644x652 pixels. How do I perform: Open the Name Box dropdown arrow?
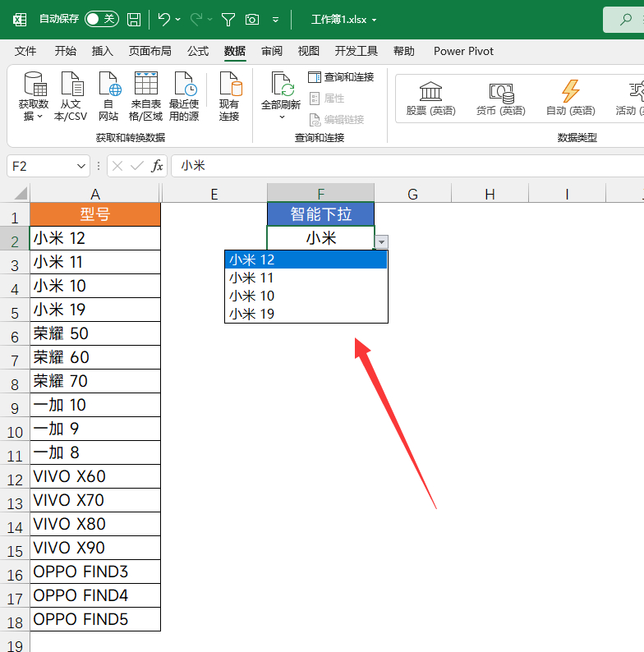pyautogui.click(x=81, y=167)
